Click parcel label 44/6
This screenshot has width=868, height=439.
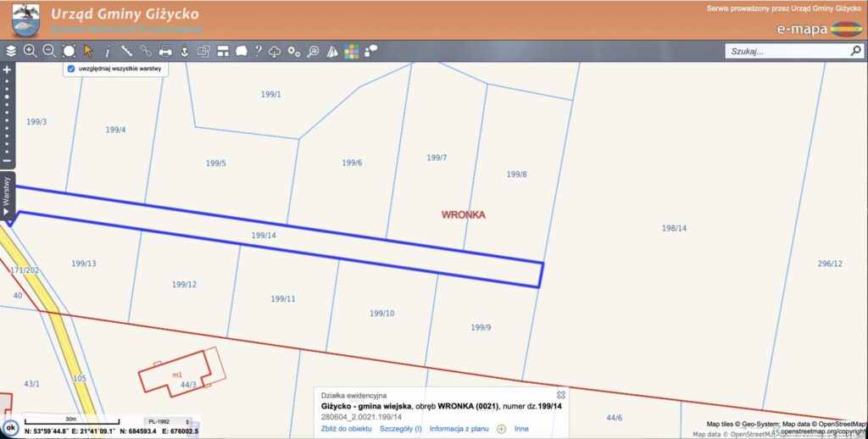click(x=614, y=418)
